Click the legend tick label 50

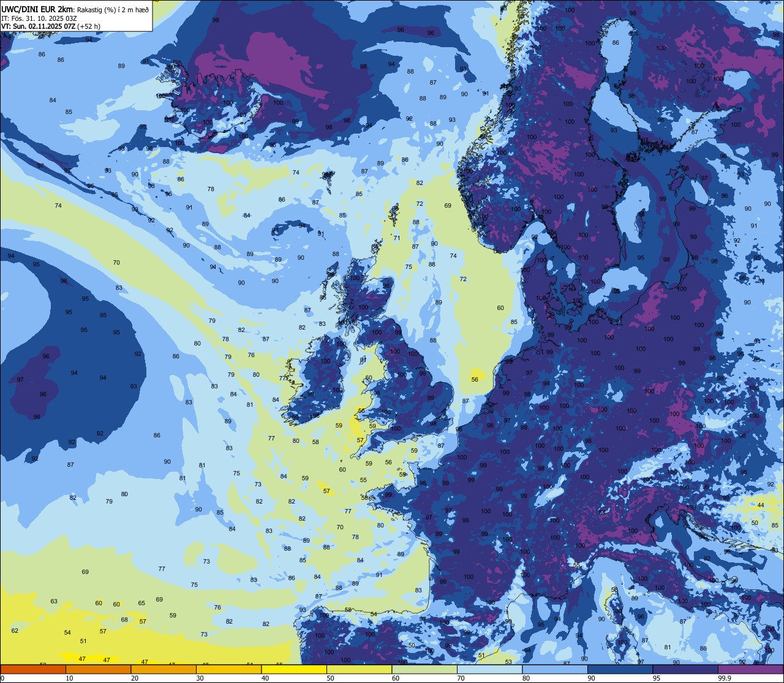tap(330, 678)
